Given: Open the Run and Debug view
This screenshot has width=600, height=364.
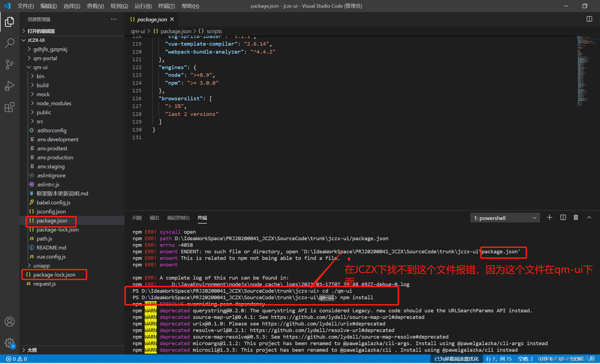Looking at the screenshot, I should 10,86.
